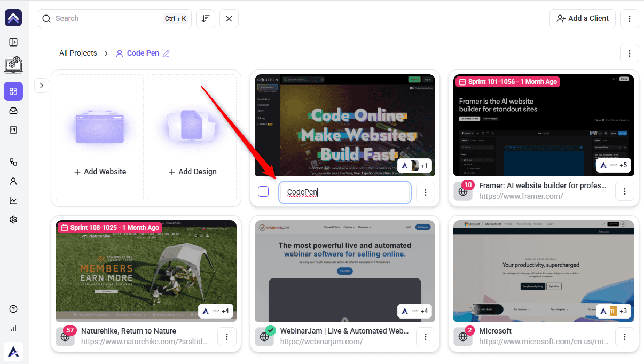Viewport: 644px width, 364px height.
Task: Click the CodePen name input field
Action: [345, 192]
